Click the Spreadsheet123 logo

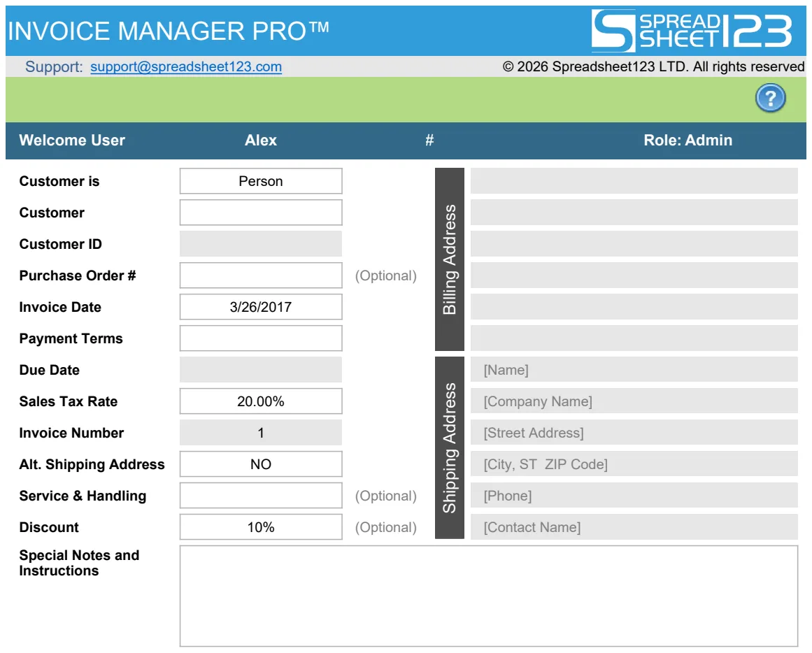[x=692, y=31]
